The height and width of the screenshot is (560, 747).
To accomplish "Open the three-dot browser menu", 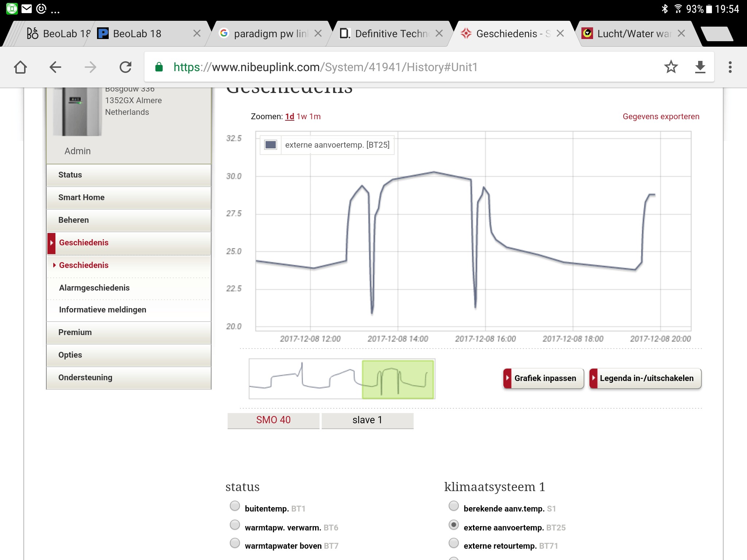I will click(730, 67).
